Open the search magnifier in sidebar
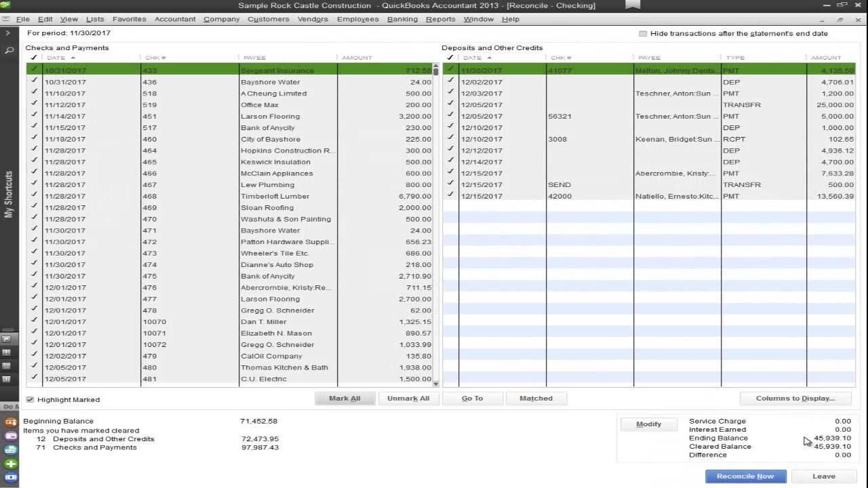Viewport: 868px width, 488px height. pos(9,50)
